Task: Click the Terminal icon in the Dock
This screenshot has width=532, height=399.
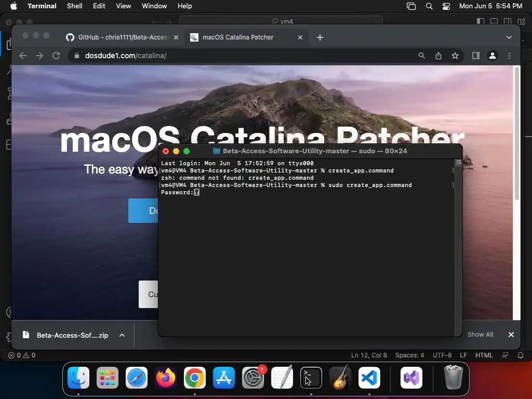Action: [311, 378]
